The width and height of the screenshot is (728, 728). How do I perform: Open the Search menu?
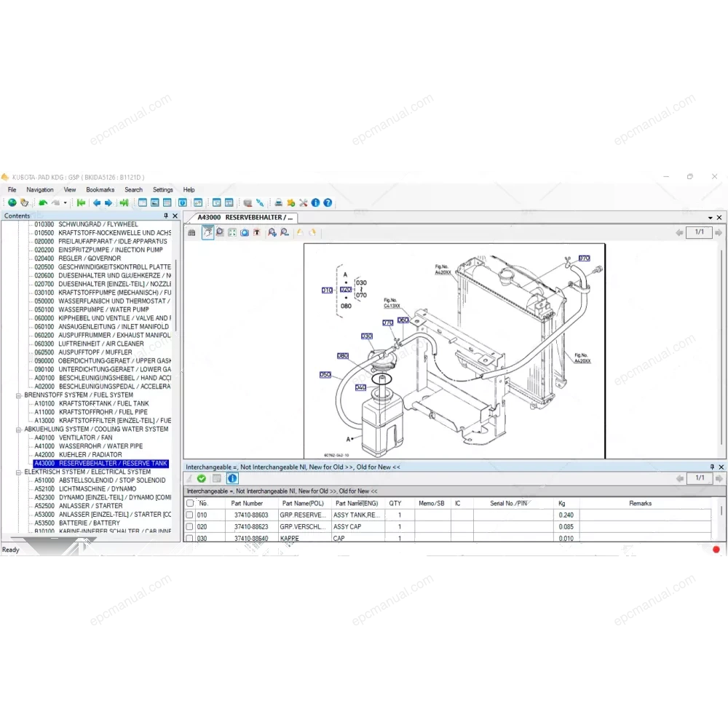click(x=134, y=189)
